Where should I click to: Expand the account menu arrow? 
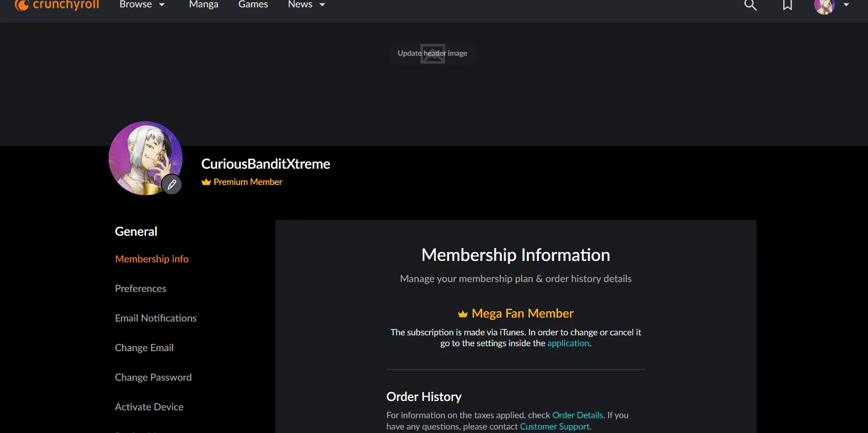tap(846, 5)
